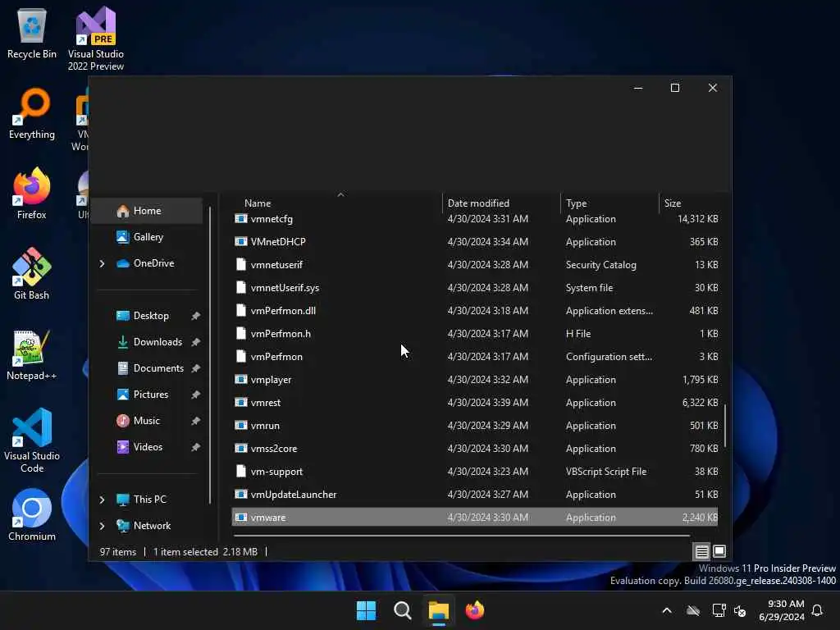Click the vmnetUserif.sys file icon
The image size is (840, 630).
(x=241, y=288)
